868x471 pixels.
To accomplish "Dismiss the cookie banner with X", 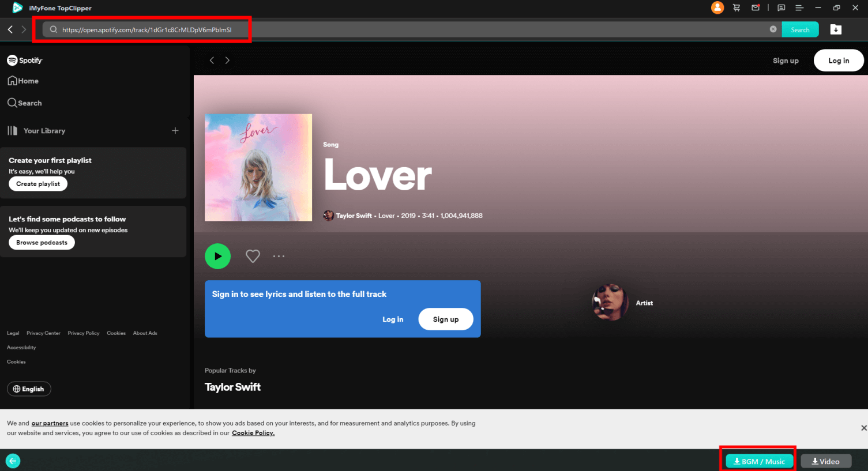I will 863,428.
